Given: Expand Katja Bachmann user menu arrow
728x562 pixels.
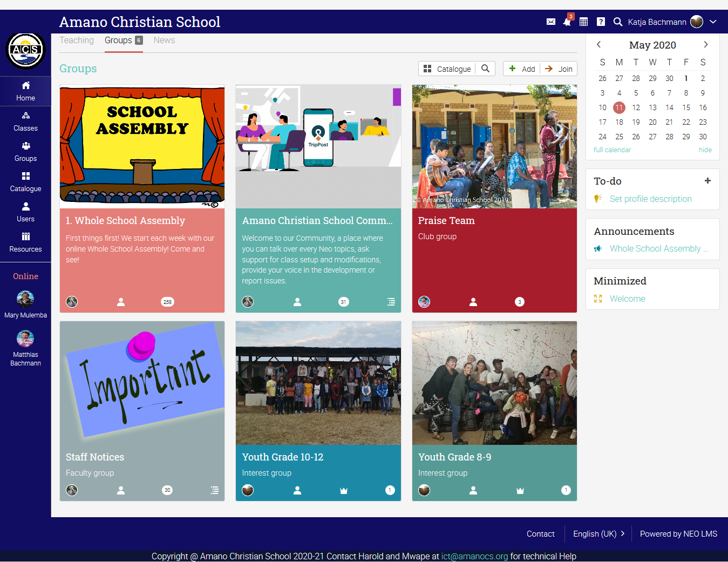Looking at the screenshot, I should (713, 22).
